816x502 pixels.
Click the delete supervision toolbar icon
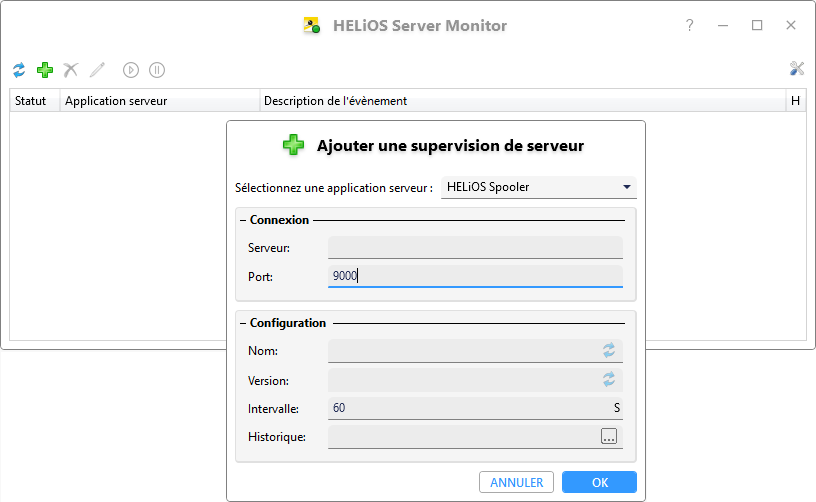point(71,70)
